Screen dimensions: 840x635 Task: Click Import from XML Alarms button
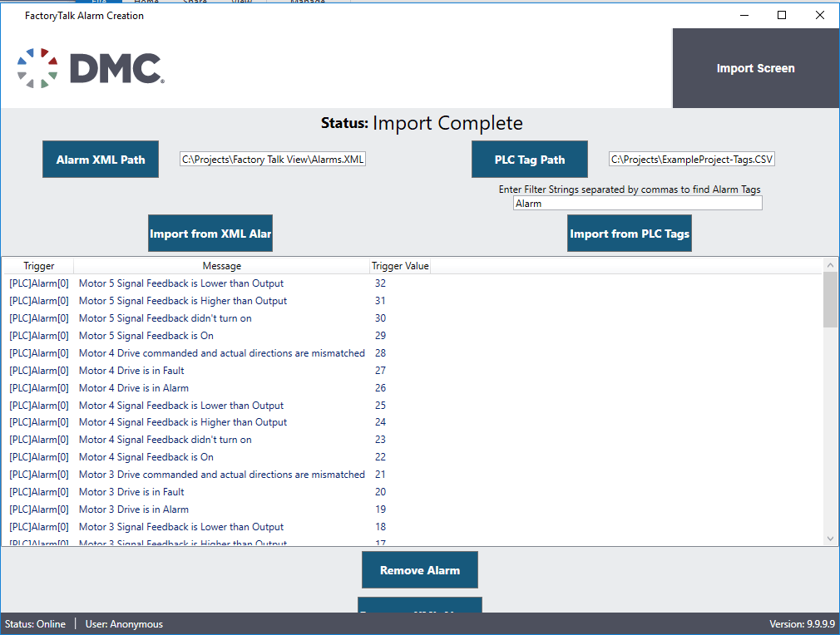[x=210, y=234]
